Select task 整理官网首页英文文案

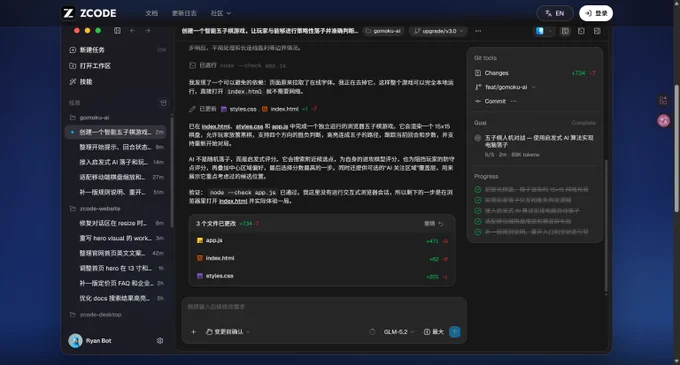(115, 253)
